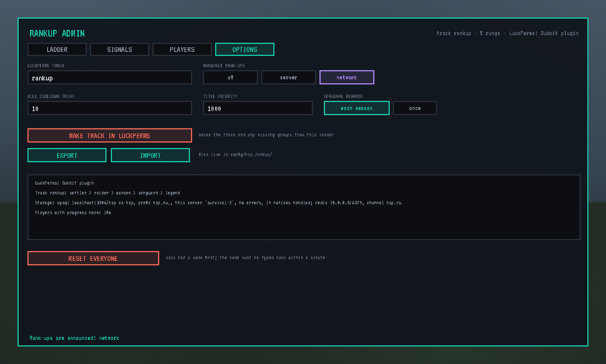Click the EXPORT button
This screenshot has height=364, width=606.
(67, 155)
